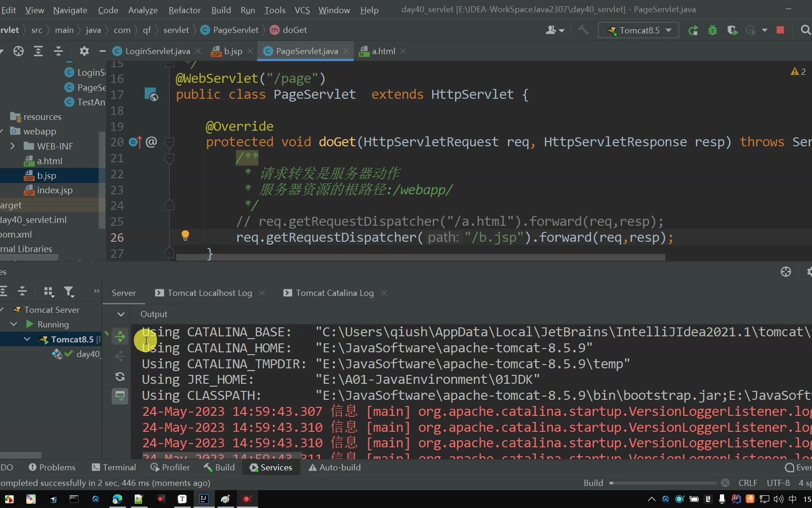Start debugging with the green bug icon
812x508 pixels.
(712, 31)
